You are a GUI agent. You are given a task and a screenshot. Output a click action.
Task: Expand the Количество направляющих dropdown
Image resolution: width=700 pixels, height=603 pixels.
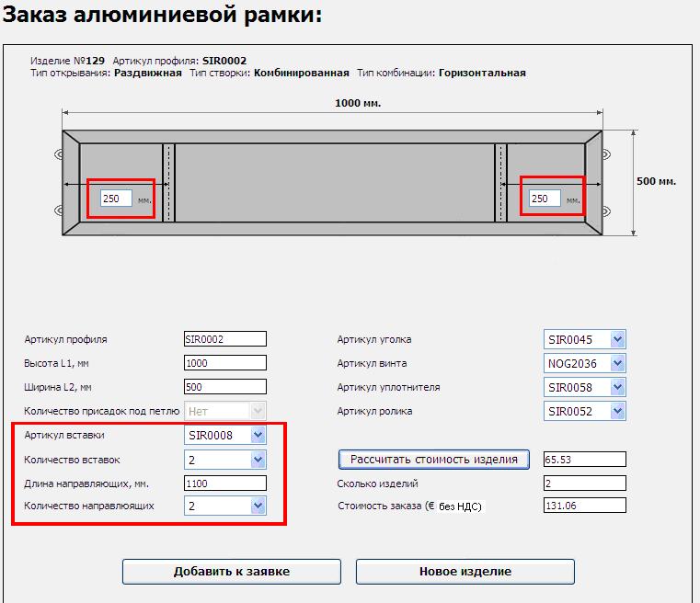tap(225, 506)
